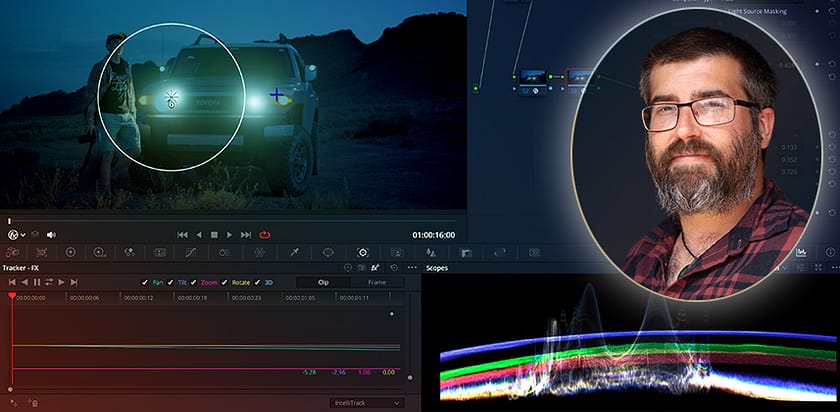Viewport: 840px width, 412px height.
Task: Open the Key palette
Action: (x=466, y=252)
